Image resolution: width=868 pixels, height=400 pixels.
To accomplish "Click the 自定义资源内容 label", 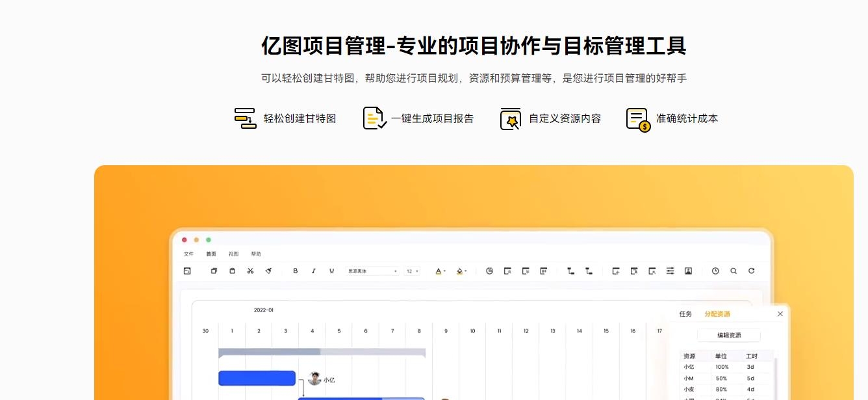I will [x=565, y=118].
